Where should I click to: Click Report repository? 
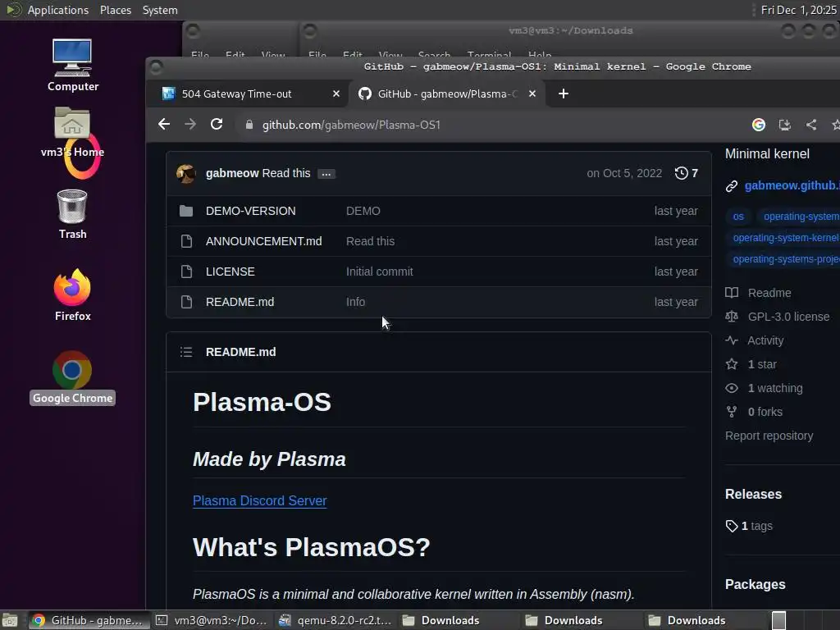(x=769, y=436)
